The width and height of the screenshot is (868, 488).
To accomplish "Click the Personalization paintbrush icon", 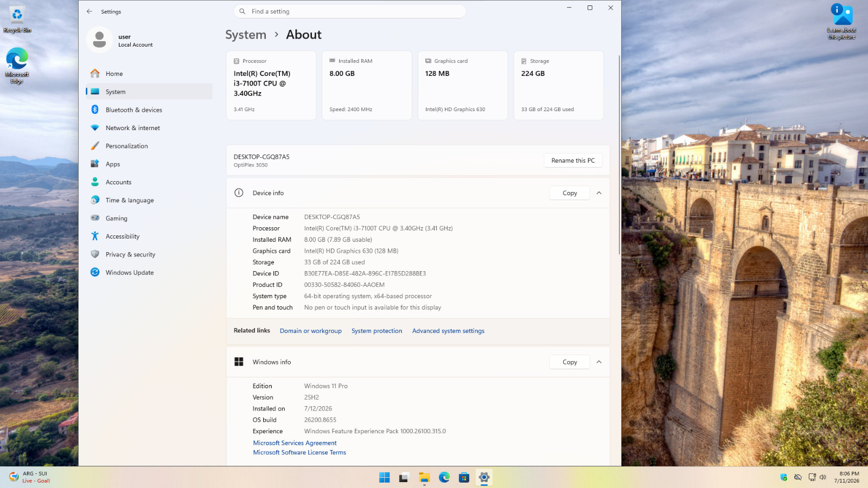I will [95, 146].
